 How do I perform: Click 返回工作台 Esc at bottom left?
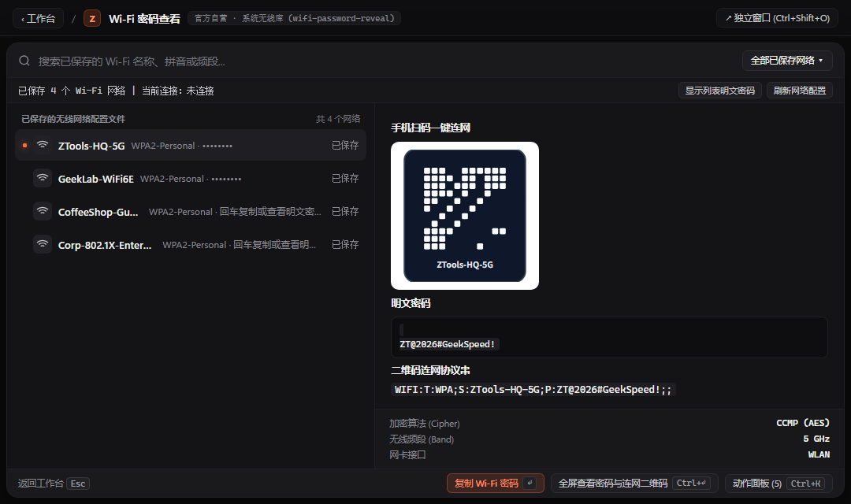[54, 483]
